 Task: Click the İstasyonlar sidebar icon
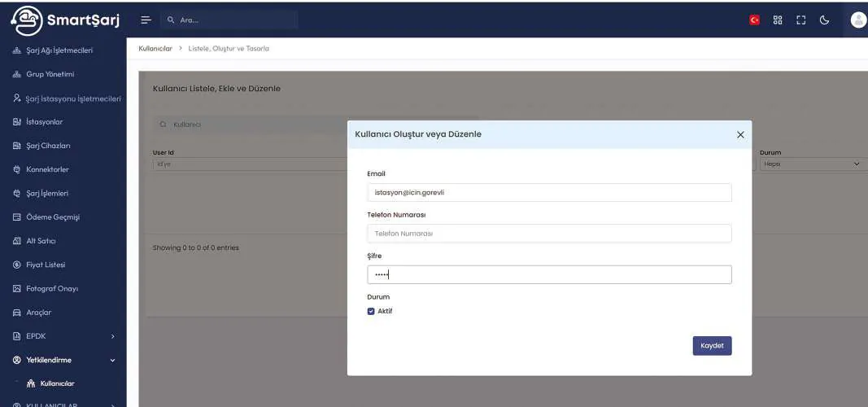(16, 122)
